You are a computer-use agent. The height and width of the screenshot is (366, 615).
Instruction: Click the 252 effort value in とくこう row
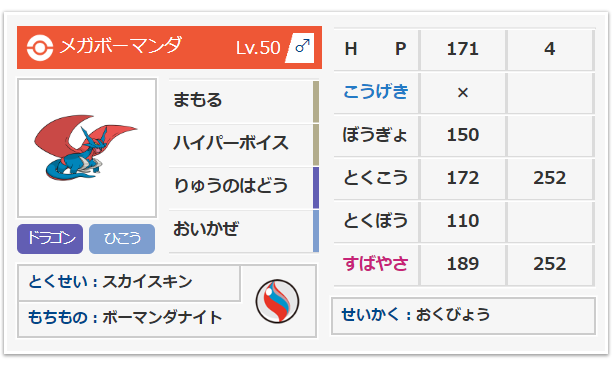[549, 178]
